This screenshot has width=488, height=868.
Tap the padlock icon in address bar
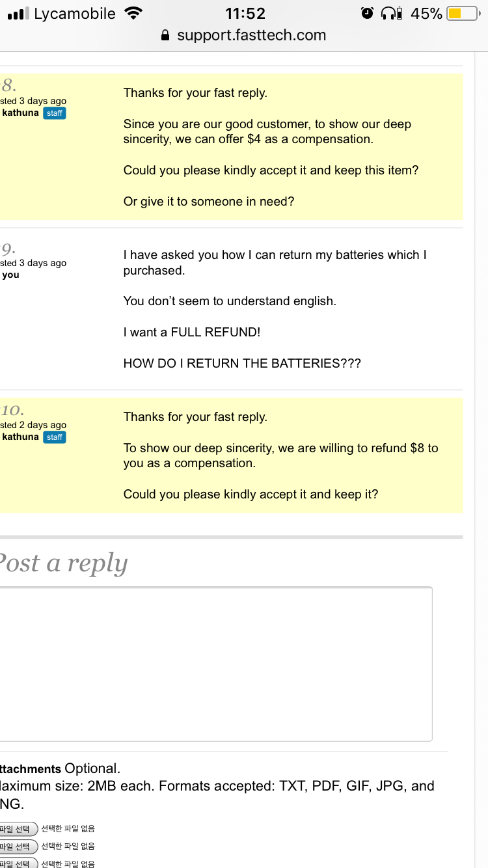coord(165,36)
